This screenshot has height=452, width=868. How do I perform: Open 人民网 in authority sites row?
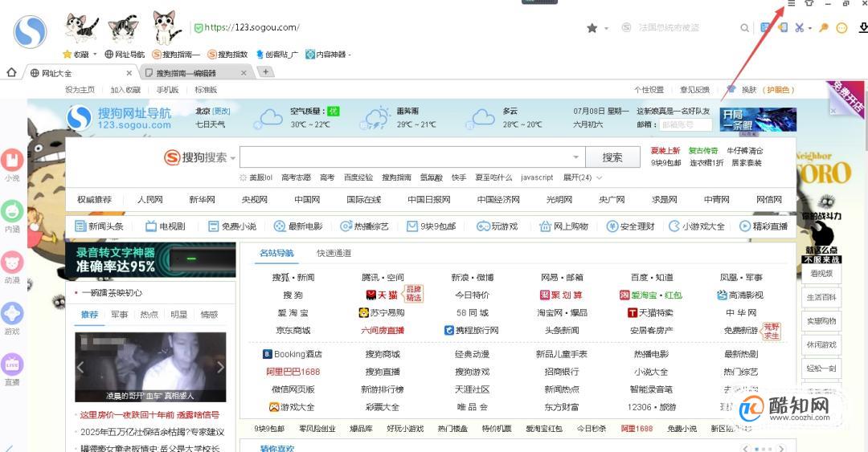pos(150,200)
